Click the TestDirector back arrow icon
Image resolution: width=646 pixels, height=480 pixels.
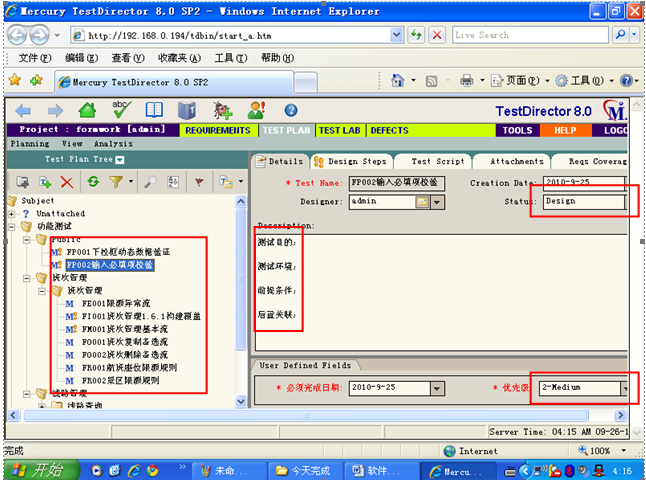[x=23, y=110]
